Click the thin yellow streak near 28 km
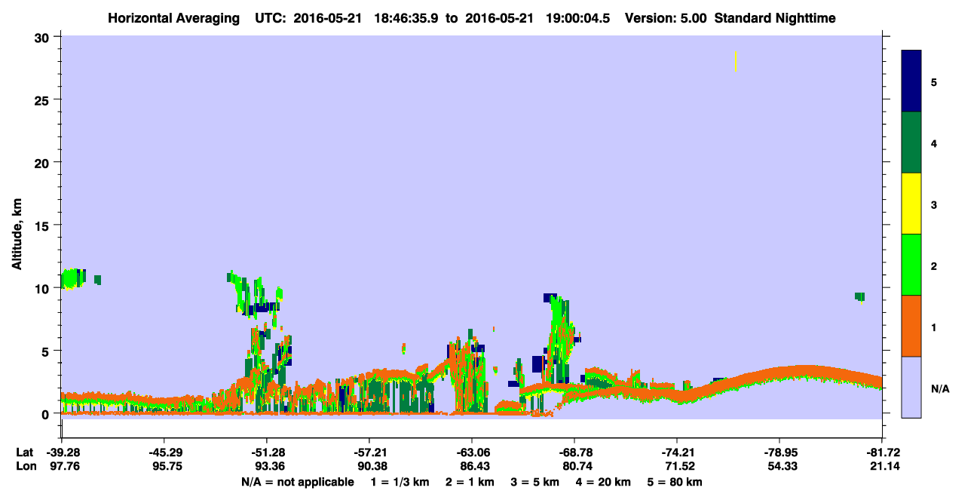The width and height of the screenshot is (980, 503). [x=736, y=61]
